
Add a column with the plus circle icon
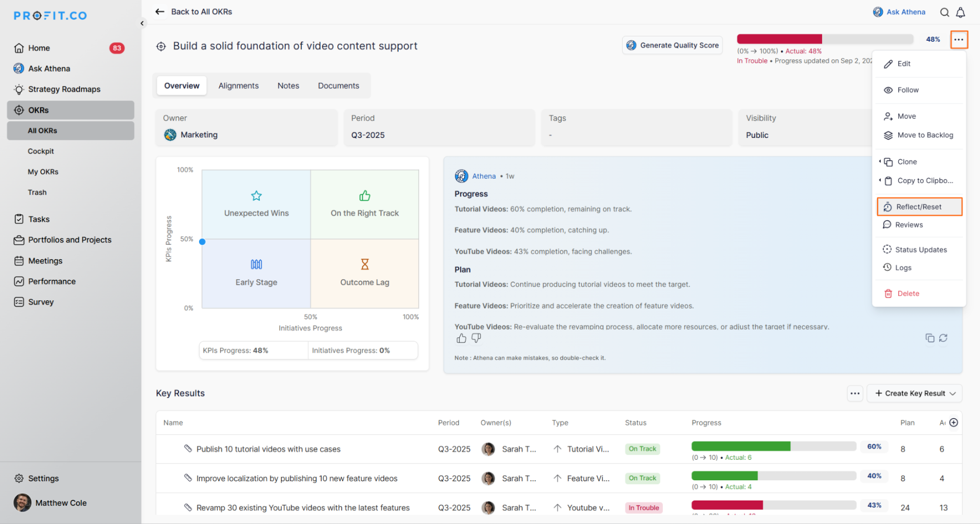pos(954,422)
